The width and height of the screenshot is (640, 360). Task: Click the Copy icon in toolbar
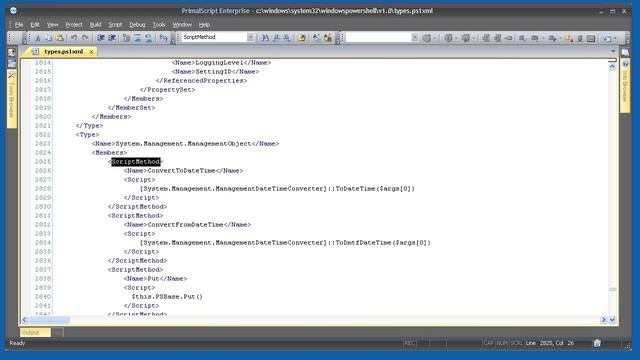(x=48, y=38)
